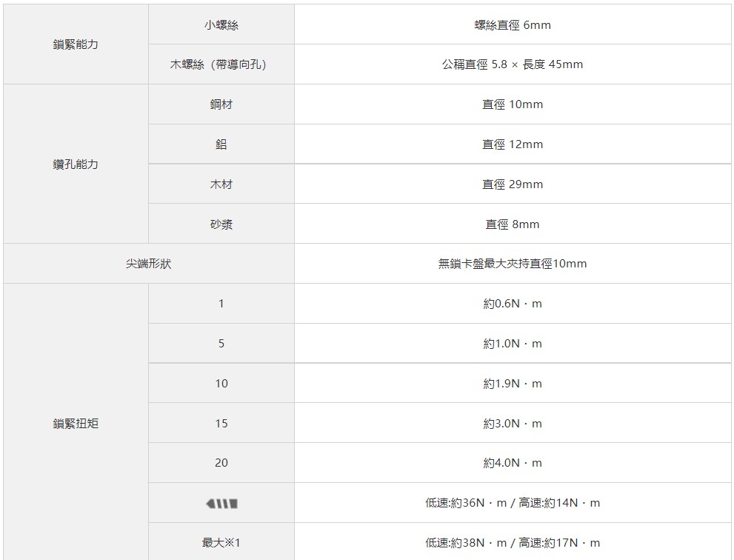Select 無鎖卡盤最大夾持直徑10mm text
This screenshot has height=560, width=734.
point(513,264)
